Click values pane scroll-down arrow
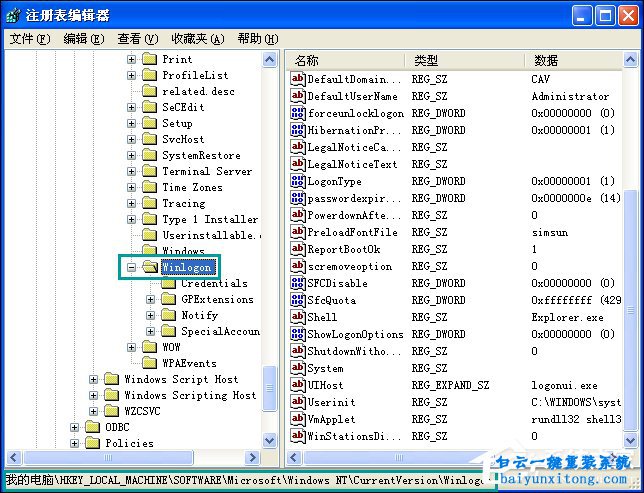The height and width of the screenshot is (493, 644). [x=630, y=441]
